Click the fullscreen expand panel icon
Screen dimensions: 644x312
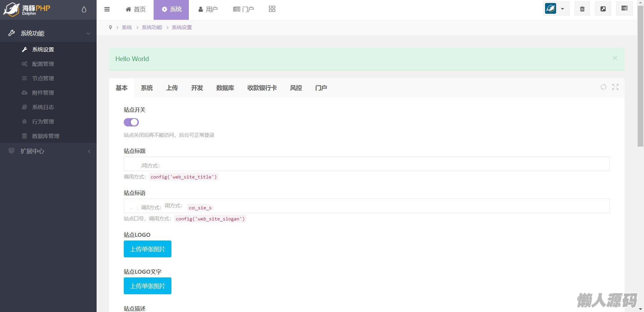tap(615, 87)
